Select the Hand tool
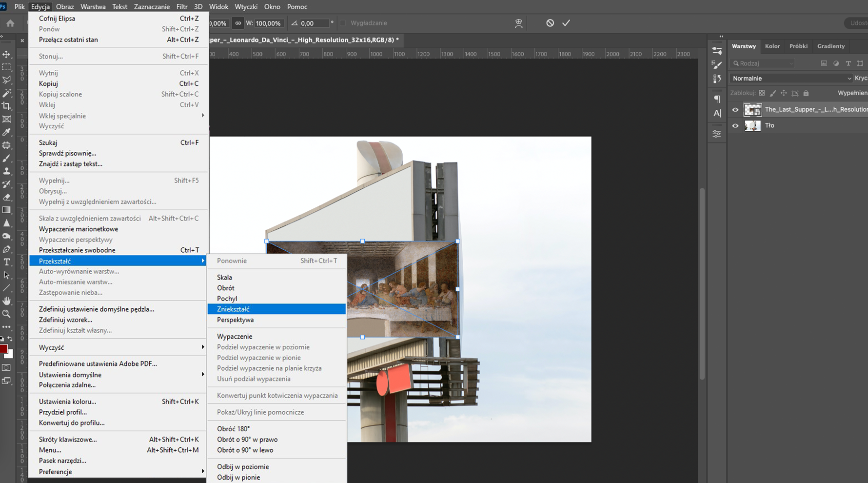Image resolution: width=868 pixels, height=483 pixels. (x=7, y=301)
